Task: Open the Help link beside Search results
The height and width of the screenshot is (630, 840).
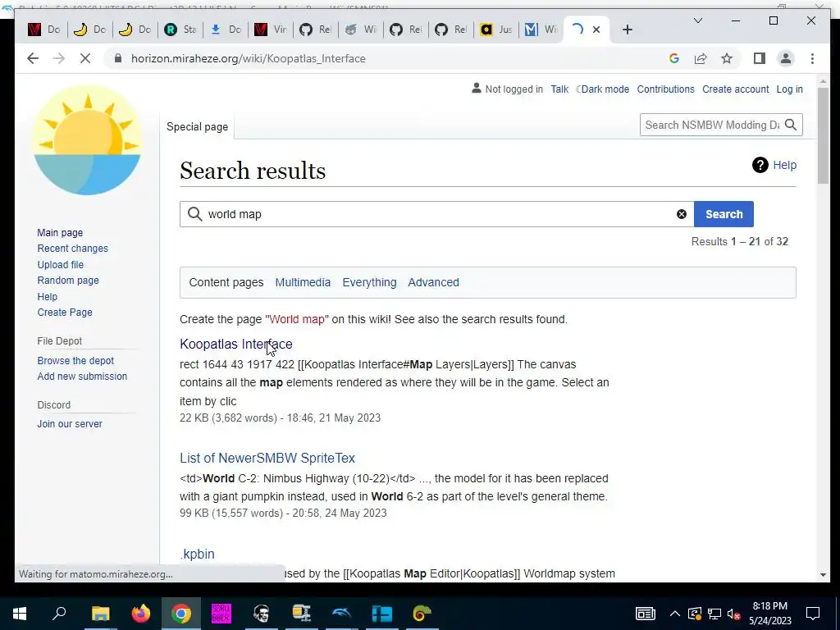Action: [784, 165]
